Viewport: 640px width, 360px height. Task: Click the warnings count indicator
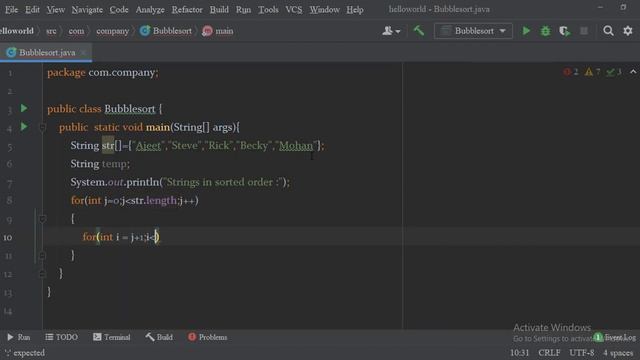tap(592, 72)
